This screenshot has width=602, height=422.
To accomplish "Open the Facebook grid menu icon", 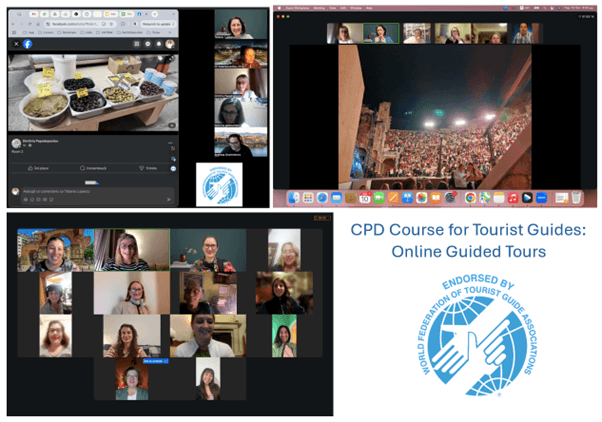I will (136, 44).
